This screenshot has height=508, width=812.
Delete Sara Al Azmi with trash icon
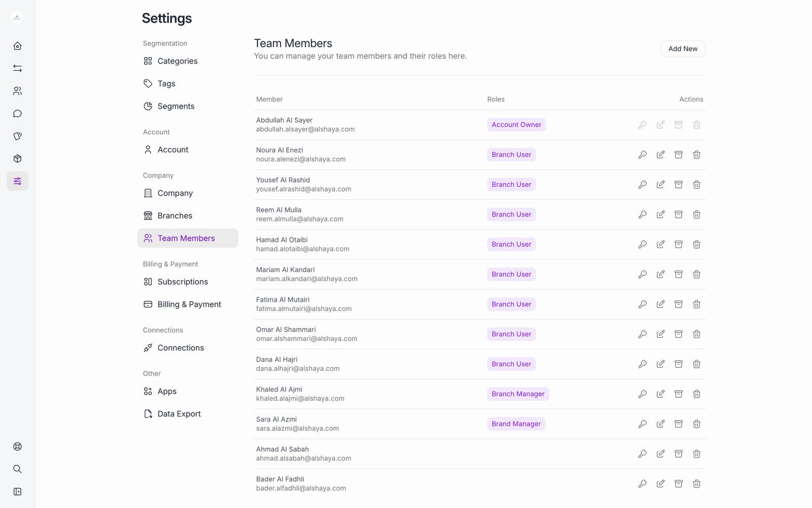pos(697,424)
